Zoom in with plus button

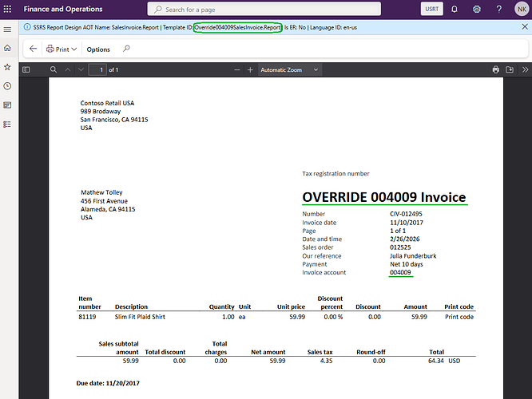(250, 70)
